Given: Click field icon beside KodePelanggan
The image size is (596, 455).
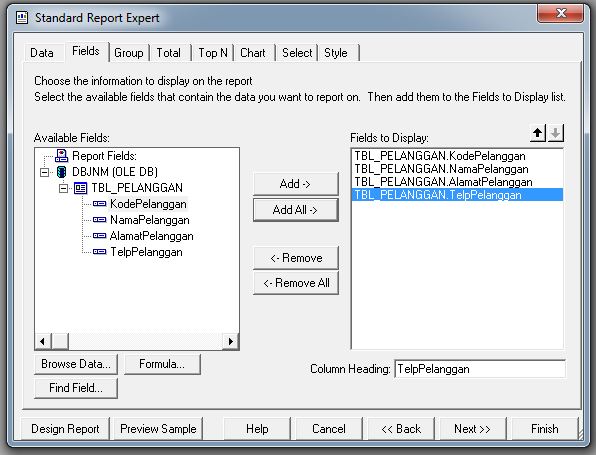Looking at the screenshot, I should coord(99,204).
